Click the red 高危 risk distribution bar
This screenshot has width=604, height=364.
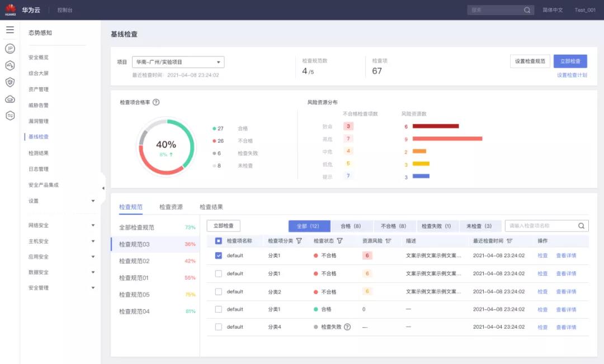point(447,138)
